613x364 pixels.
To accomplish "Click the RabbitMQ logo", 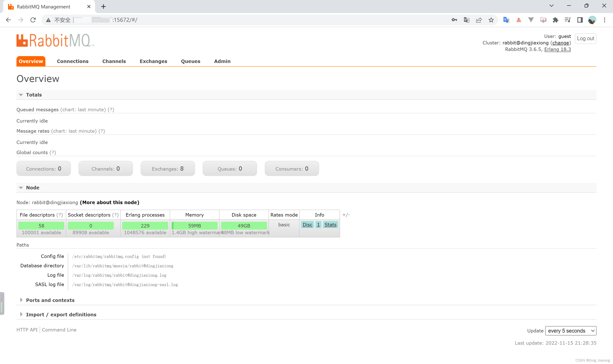I will pos(55,40).
